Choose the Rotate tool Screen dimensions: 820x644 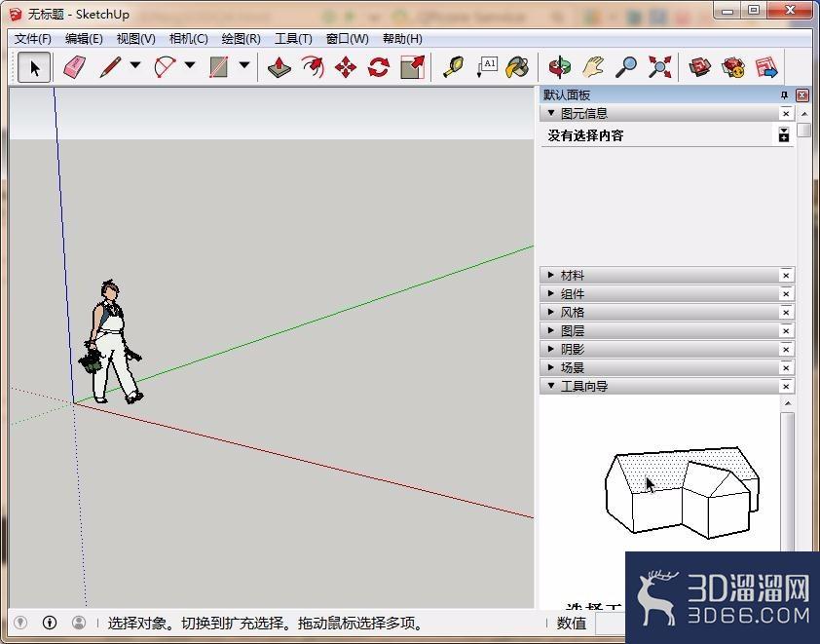pyautogui.click(x=379, y=67)
